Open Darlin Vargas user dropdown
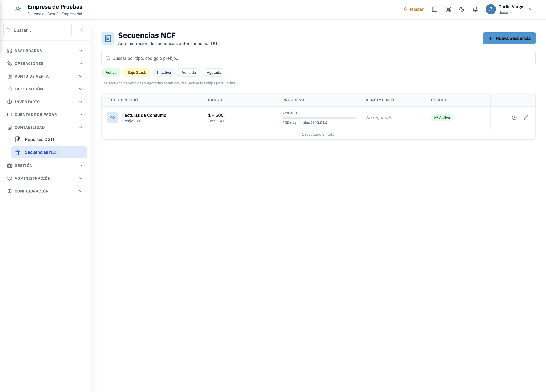 [x=509, y=9]
